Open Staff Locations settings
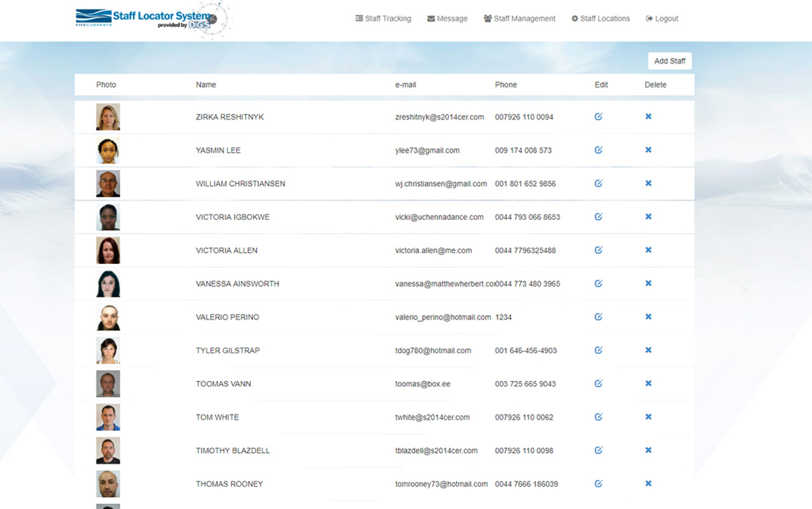 click(600, 18)
